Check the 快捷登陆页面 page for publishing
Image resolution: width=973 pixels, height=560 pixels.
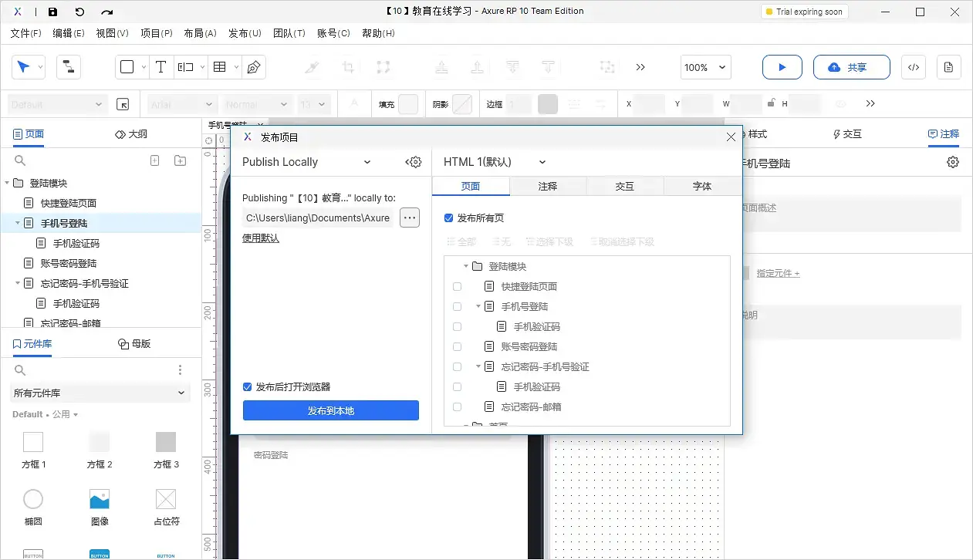[x=457, y=286]
